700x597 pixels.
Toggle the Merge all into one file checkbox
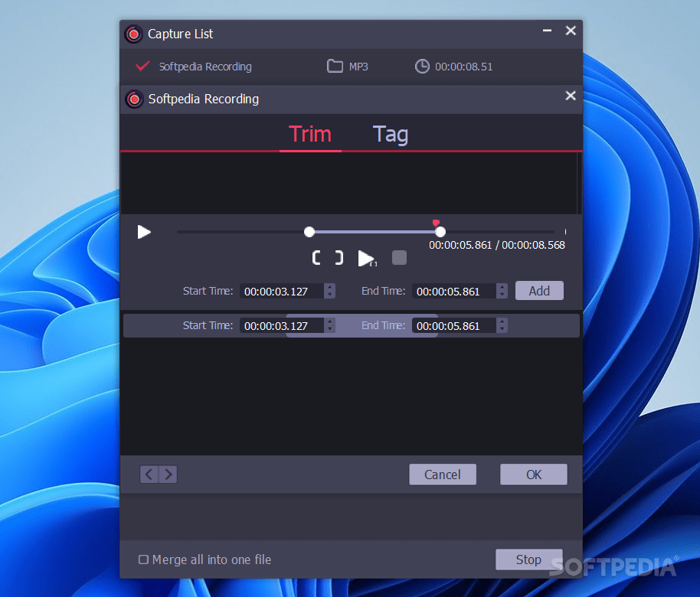tap(142, 559)
